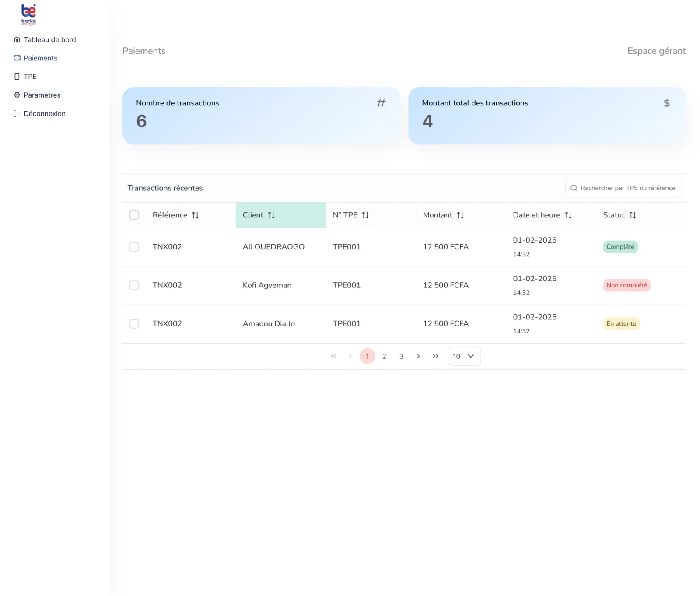Click the magnifier icon in search box
This screenshot has height=596, width=700.
574,188
